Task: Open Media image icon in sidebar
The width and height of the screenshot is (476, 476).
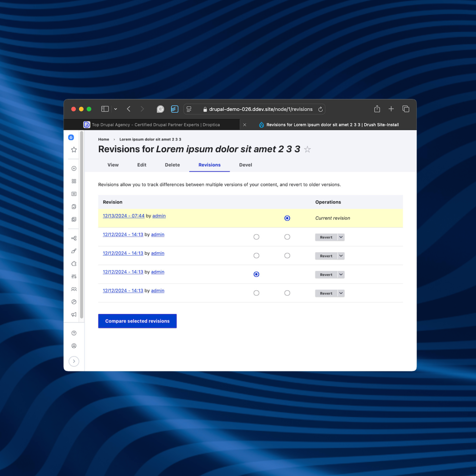Action: [74, 219]
